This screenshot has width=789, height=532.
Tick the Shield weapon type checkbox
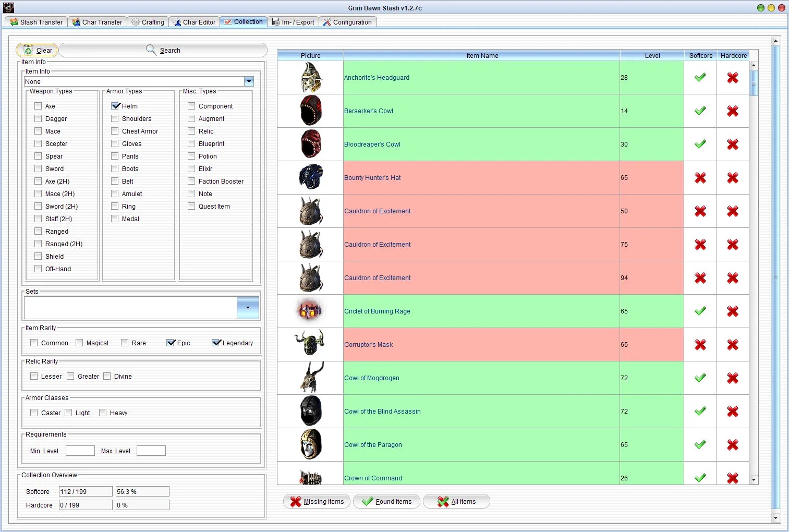click(38, 256)
